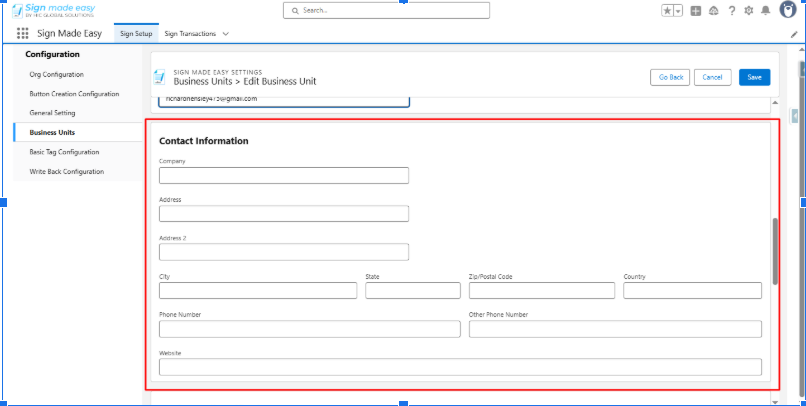
Task: Open the user profile avatar
Action: click(787, 11)
